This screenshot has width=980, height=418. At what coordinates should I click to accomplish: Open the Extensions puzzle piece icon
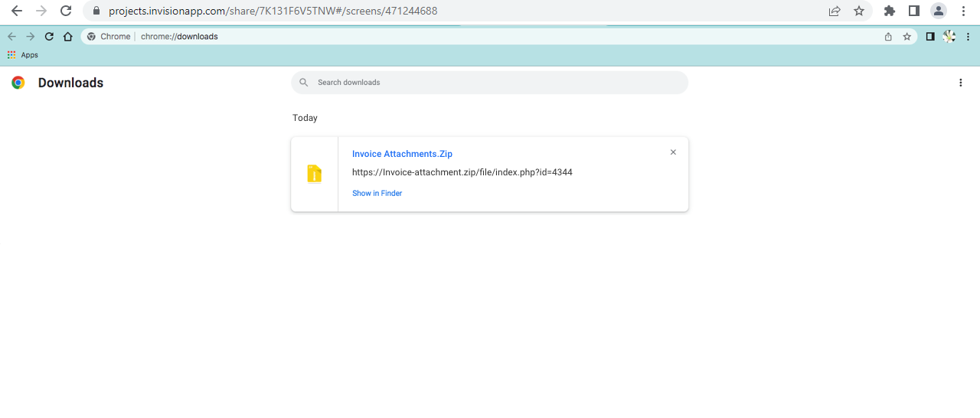click(x=889, y=11)
